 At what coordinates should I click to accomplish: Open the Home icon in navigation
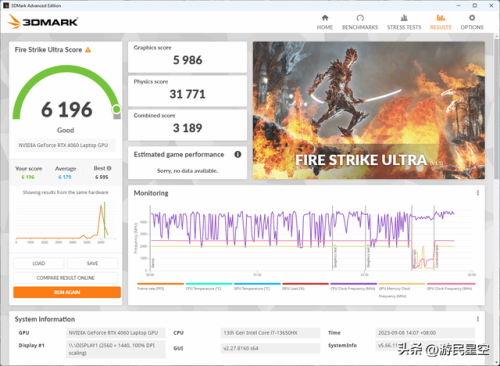coord(325,18)
